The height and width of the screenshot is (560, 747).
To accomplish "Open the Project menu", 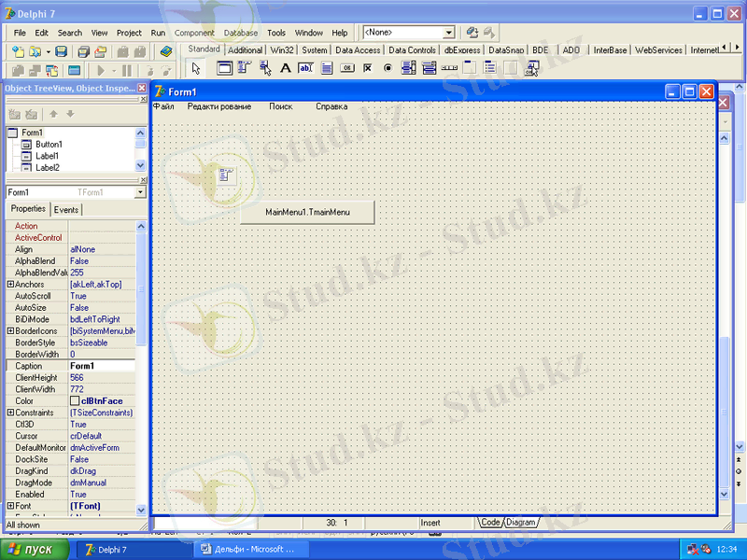I will click(129, 33).
